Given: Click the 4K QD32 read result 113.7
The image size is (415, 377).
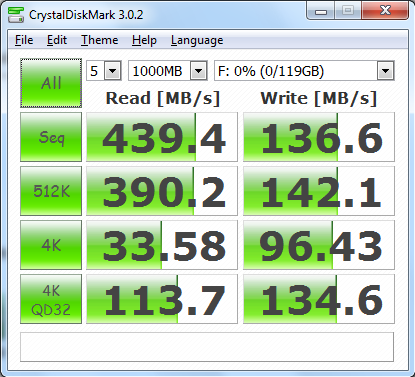Looking at the screenshot, I should coord(162,299).
